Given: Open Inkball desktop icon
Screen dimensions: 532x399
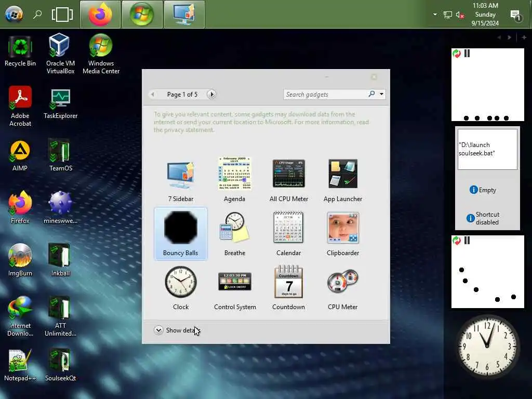Looking at the screenshot, I should pos(60,260).
